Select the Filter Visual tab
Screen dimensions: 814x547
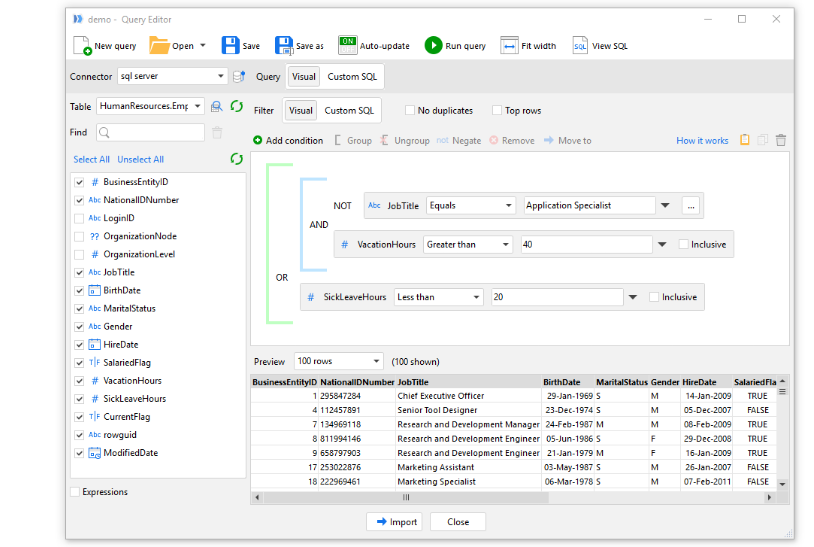[x=301, y=111]
